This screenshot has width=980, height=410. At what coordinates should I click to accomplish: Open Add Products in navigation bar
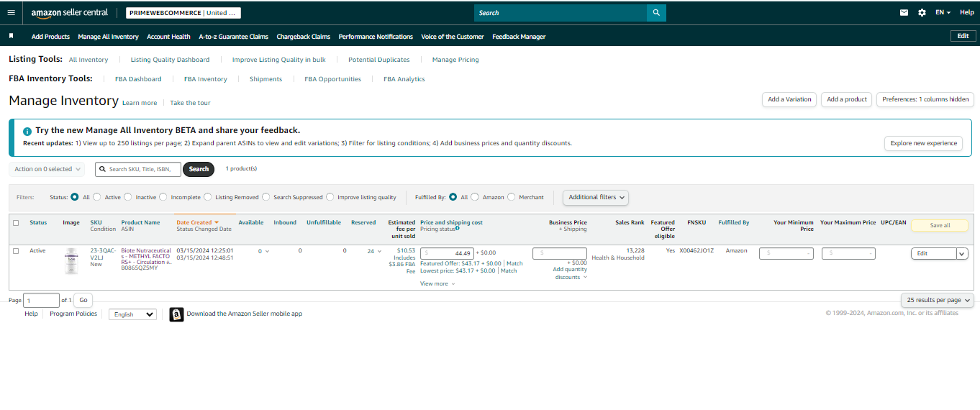pos(50,37)
